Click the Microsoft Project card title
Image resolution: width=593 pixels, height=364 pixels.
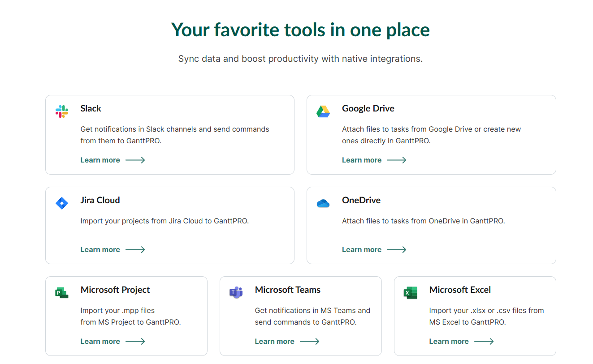click(x=115, y=290)
